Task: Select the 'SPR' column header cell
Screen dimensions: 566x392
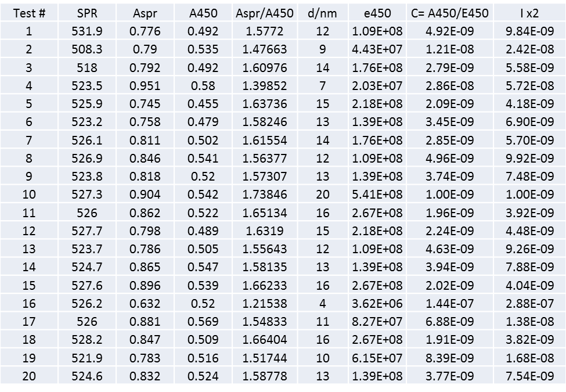Action: [x=87, y=13]
